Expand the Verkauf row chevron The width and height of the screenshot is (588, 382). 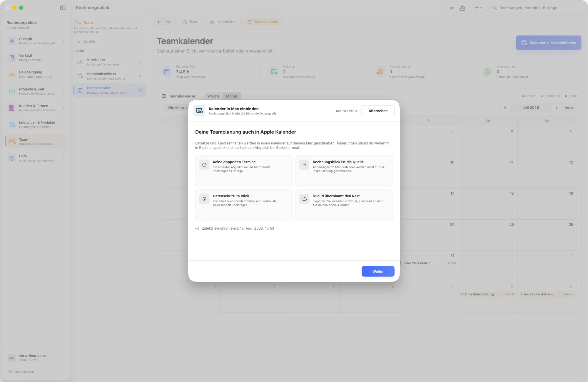[x=64, y=58]
